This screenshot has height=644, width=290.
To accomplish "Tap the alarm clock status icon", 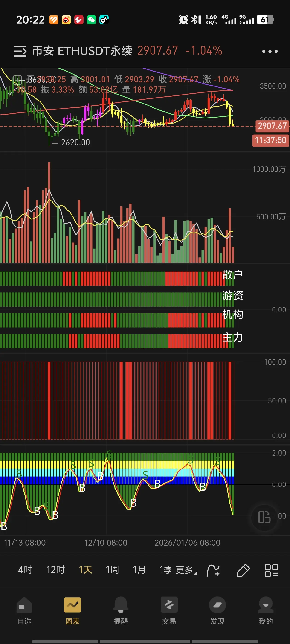I will pyautogui.click(x=183, y=20).
